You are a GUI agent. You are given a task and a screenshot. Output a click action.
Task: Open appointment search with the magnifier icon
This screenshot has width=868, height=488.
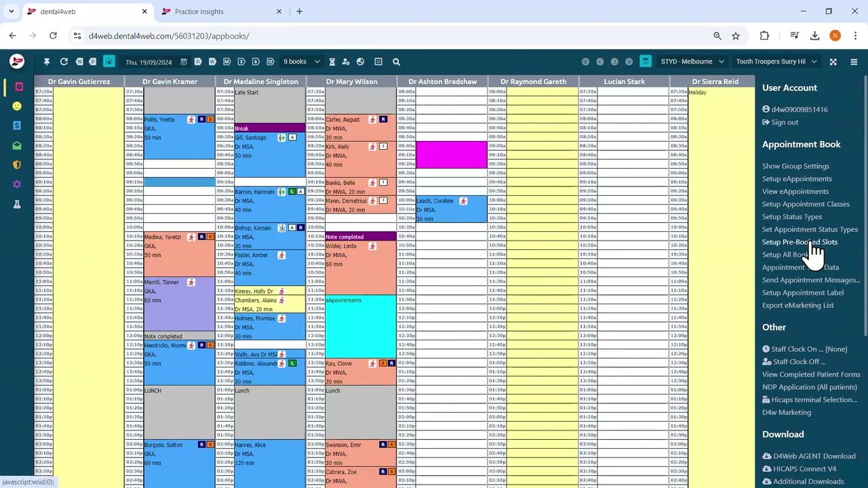397,62
